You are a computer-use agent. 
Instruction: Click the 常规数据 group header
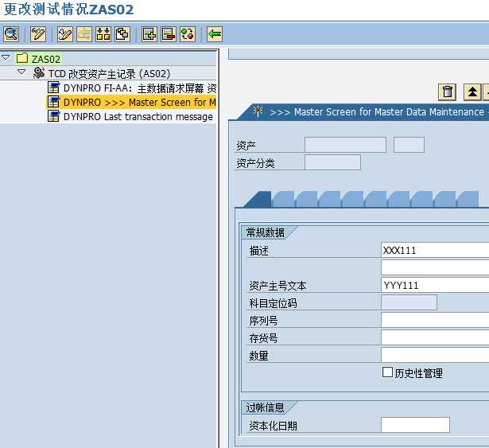(266, 232)
